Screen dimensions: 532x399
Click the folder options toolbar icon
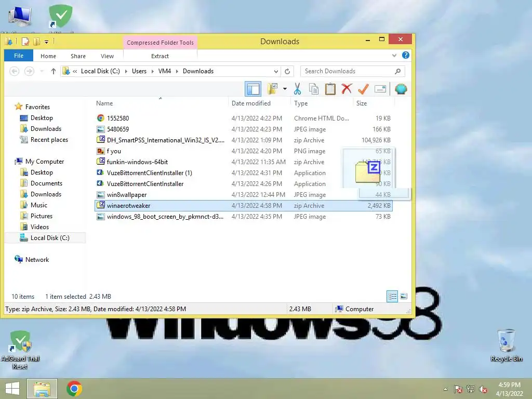click(x=272, y=89)
